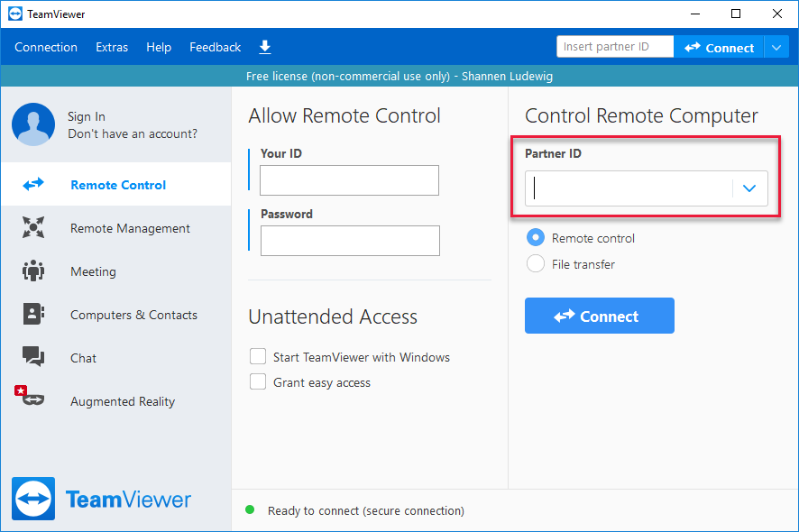
Task: Open the Feedback menu item
Action: [x=215, y=48]
